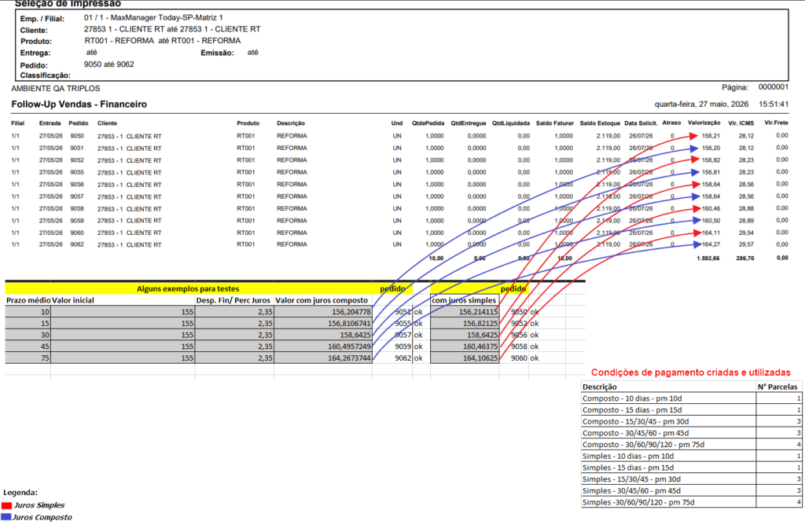Click the red Juros Simples legend swatch
Viewport: 805px width, 532px height.
point(6,505)
